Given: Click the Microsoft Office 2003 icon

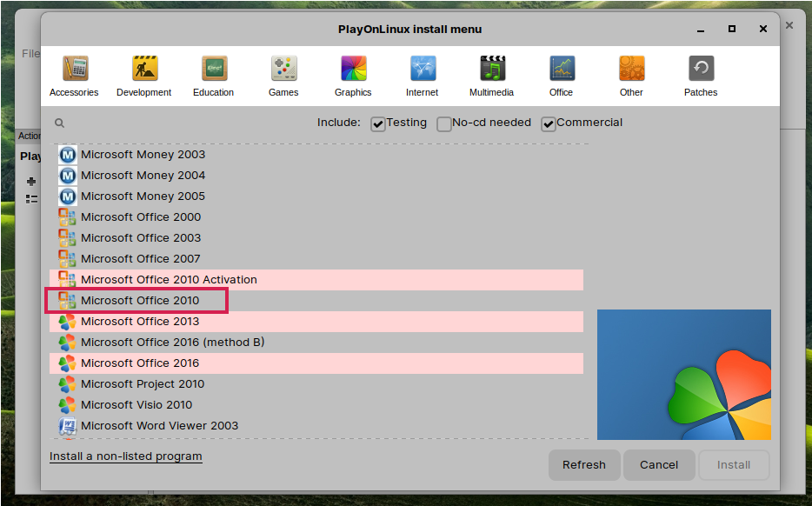Looking at the screenshot, I should click(x=67, y=237).
